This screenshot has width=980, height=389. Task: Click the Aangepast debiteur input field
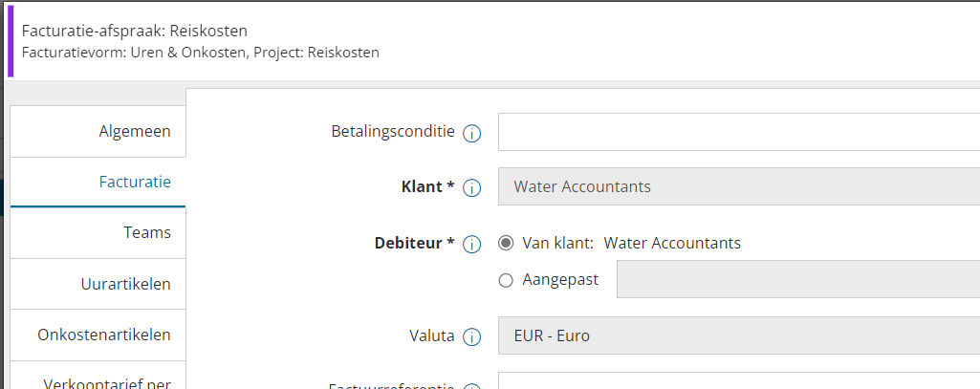[798, 279]
